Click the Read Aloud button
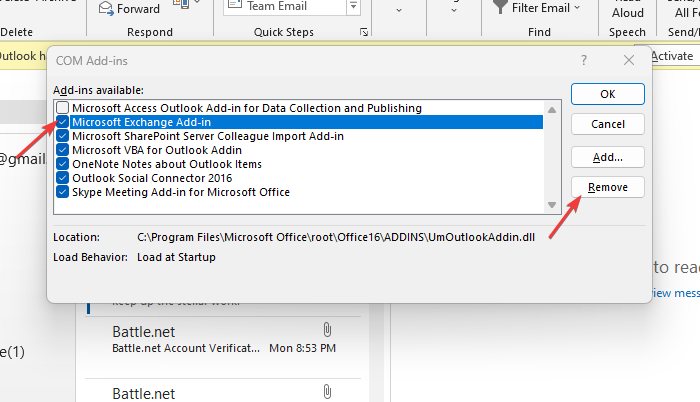The width and height of the screenshot is (700, 402). tap(628, 10)
